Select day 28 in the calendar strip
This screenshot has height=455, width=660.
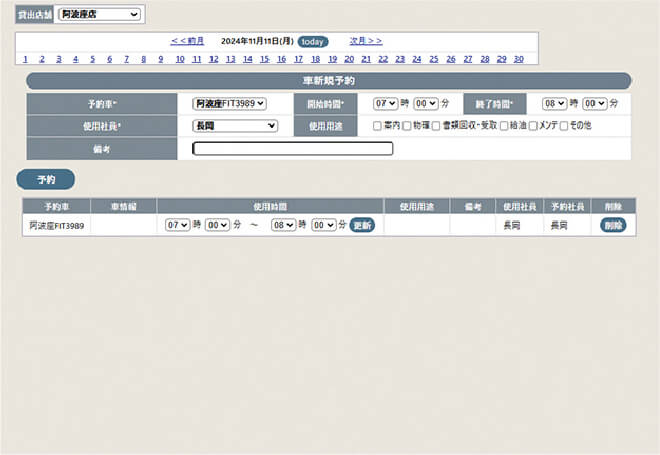click(x=485, y=59)
